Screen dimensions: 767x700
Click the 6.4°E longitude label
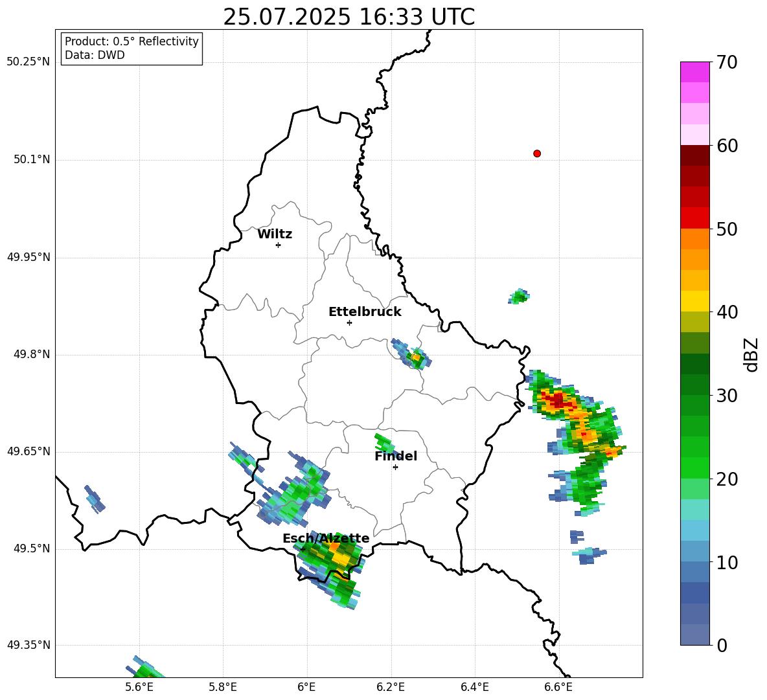[x=474, y=687]
